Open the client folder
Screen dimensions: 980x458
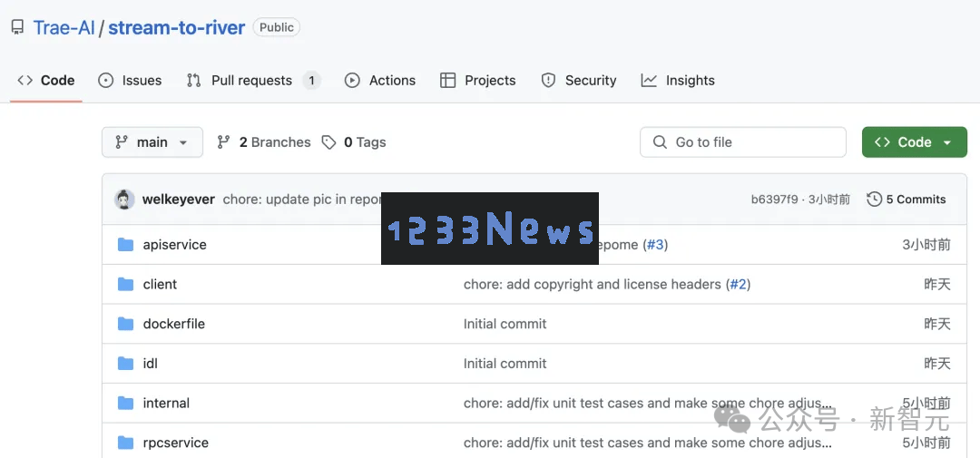point(160,284)
